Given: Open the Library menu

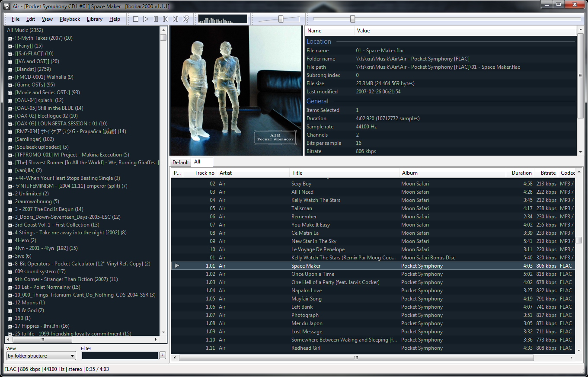Looking at the screenshot, I should [95, 19].
